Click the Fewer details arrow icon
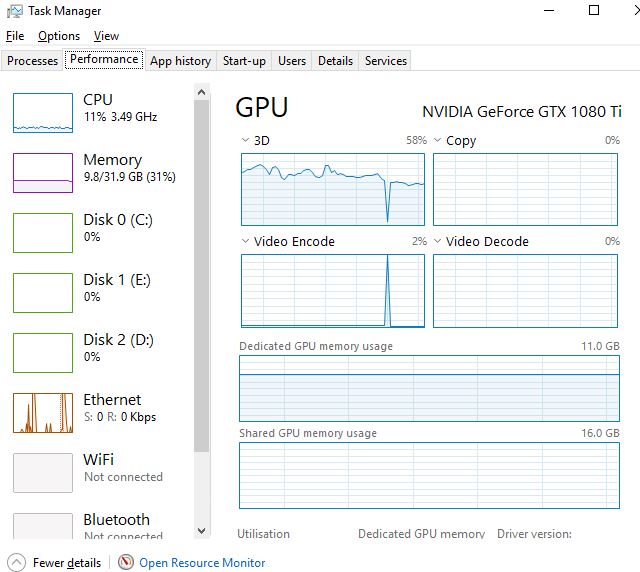The width and height of the screenshot is (640, 572). tap(17, 563)
